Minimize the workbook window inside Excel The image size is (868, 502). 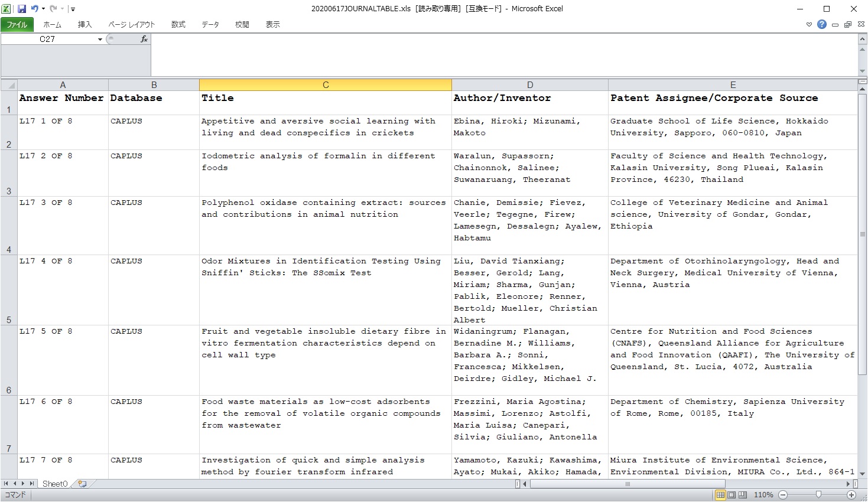(835, 25)
